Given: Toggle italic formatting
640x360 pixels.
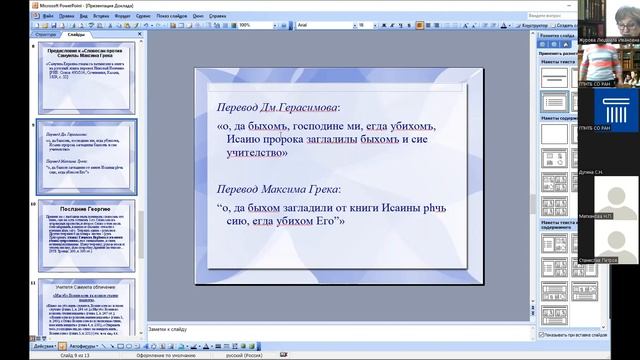Looking at the screenshot, I should [392, 25].
